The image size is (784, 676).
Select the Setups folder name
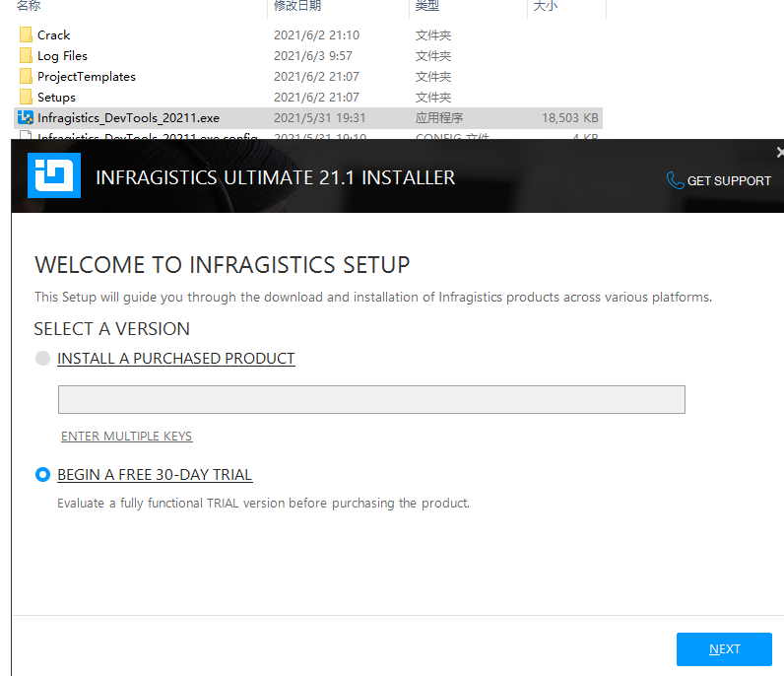(56, 98)
